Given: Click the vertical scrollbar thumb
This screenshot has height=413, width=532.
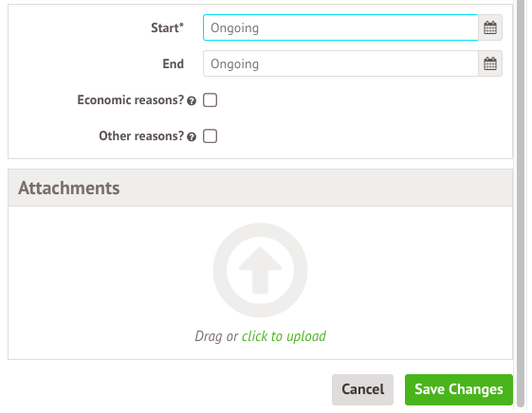Looking at the screenshot, I should [521, 204].
